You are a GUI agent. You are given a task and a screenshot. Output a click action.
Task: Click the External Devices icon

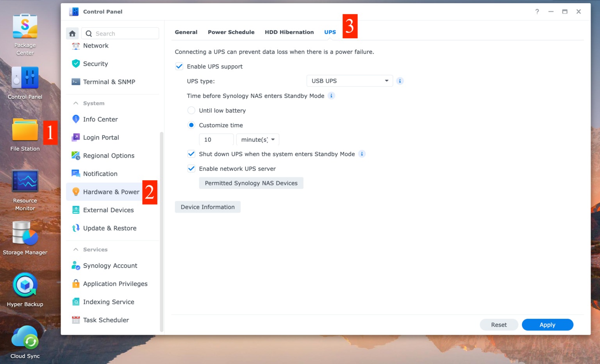click(x=76, y=210)
